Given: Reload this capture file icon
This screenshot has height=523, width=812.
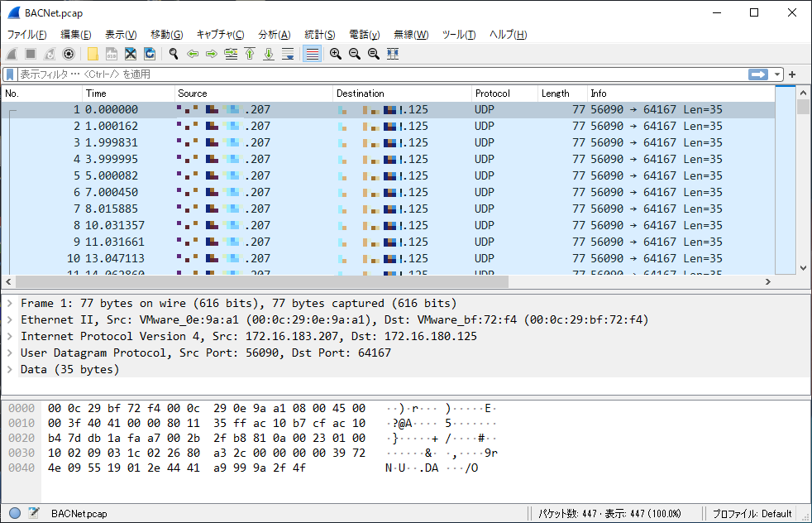Looking at the screenshot, I should 150,54.
